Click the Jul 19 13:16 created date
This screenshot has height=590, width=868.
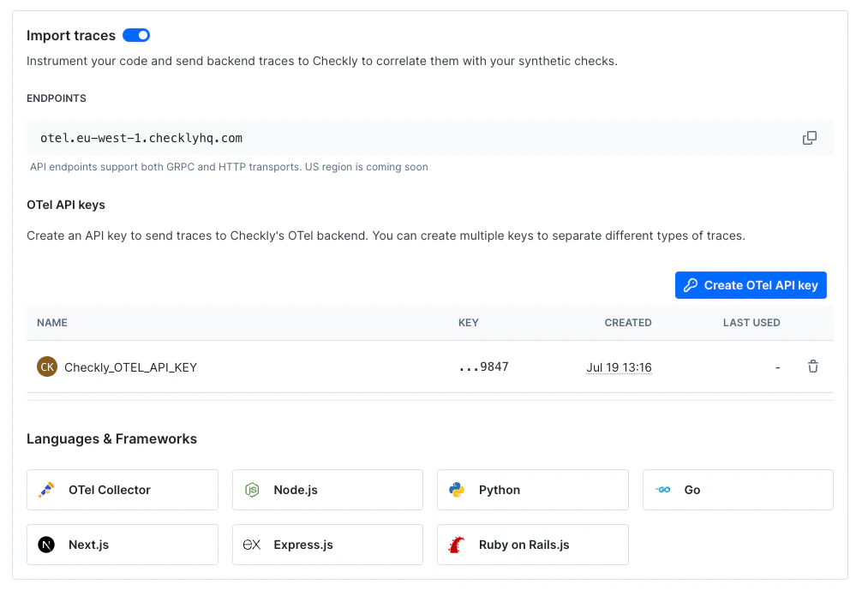tap(619, 367)
